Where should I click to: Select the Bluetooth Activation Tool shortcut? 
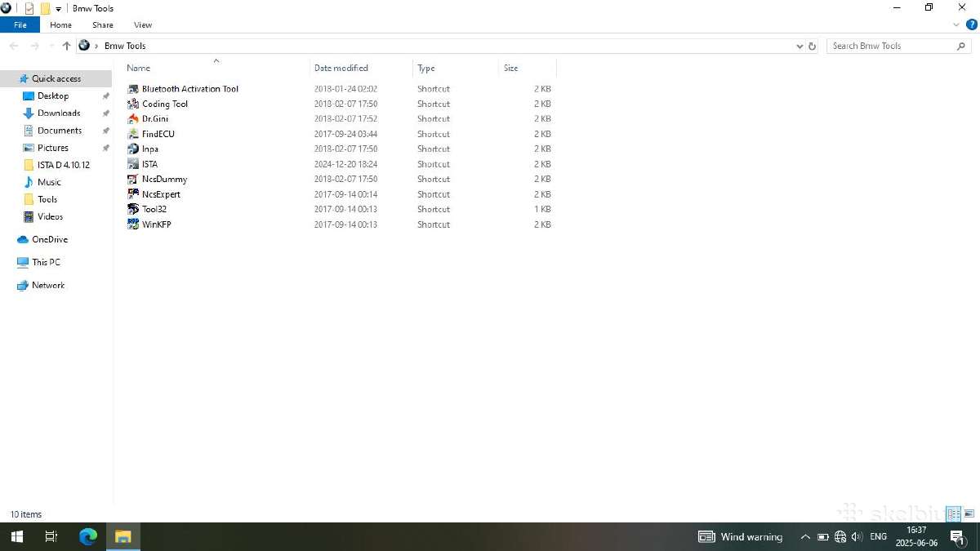[x=190, y=89]
